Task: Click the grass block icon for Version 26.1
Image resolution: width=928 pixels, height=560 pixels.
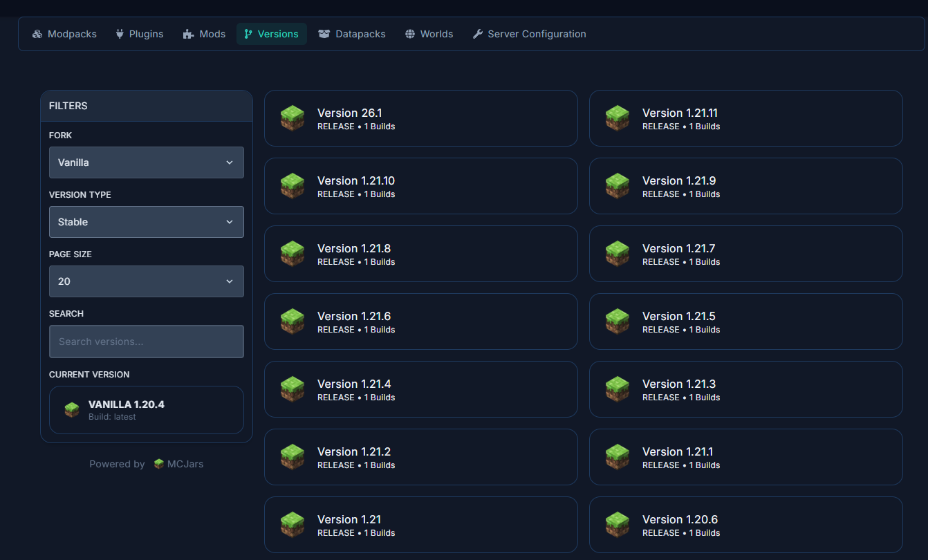Action: (293, 118)
